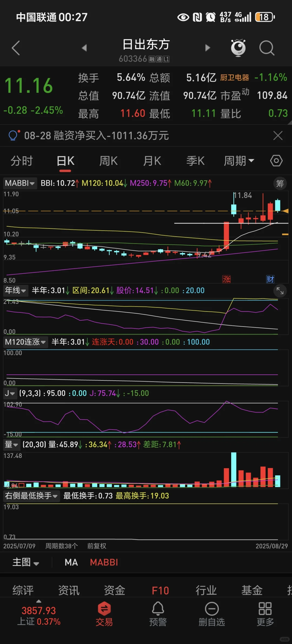Go back with the left chevron arrow

(x=16, y=48)
